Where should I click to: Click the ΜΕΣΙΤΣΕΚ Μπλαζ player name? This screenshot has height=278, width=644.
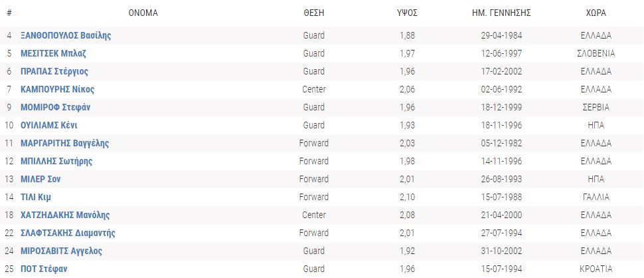pyautogui.click(x=54, y=53)
